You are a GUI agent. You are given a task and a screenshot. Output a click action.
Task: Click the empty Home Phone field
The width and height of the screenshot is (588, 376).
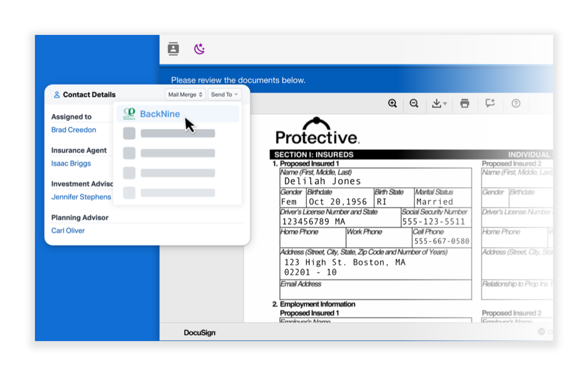313,237
